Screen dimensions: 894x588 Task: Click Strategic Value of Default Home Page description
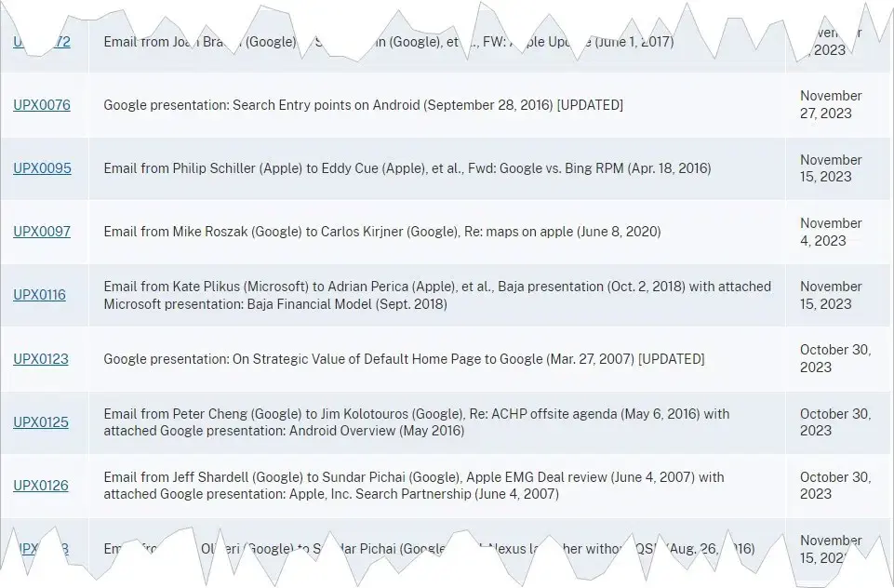point(404,359)
